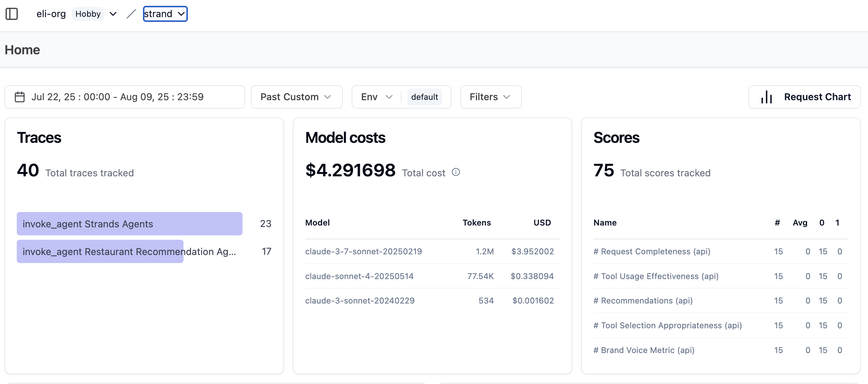The width and height of the screenshot is (868, 384).
Task: Click the info icon next to Total cost
Action: click(456, 172)
